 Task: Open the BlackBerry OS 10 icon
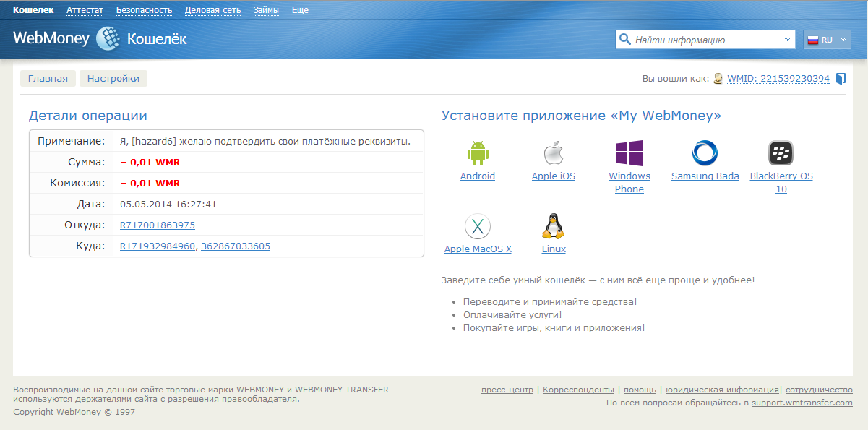click(781, 153)
